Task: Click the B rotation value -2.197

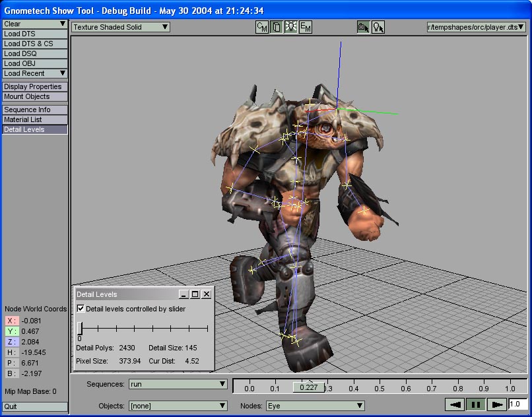Action: 31,373
